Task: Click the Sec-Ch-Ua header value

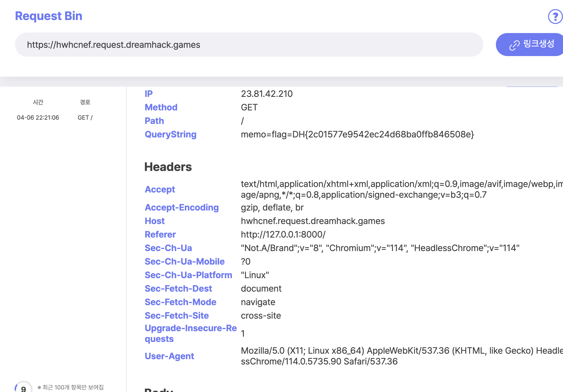Action: coord(380,248)
